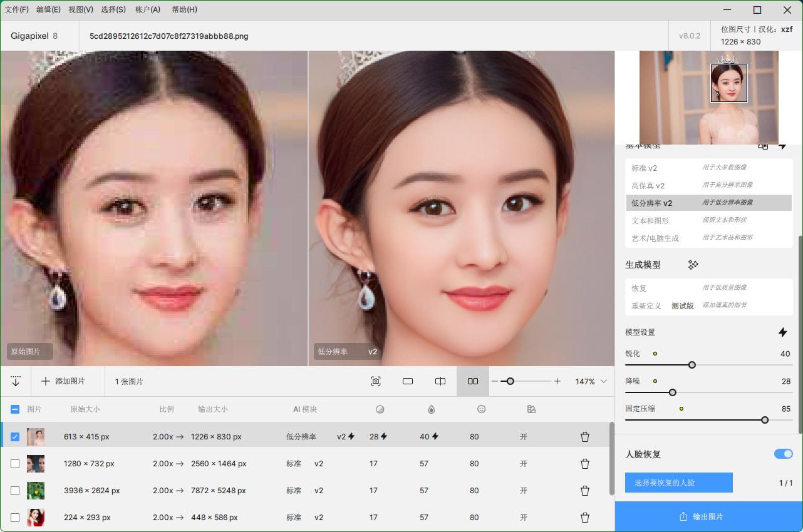Select the 文本和图形 model
Screen dimensions: 803x532
tap(708, 220)
